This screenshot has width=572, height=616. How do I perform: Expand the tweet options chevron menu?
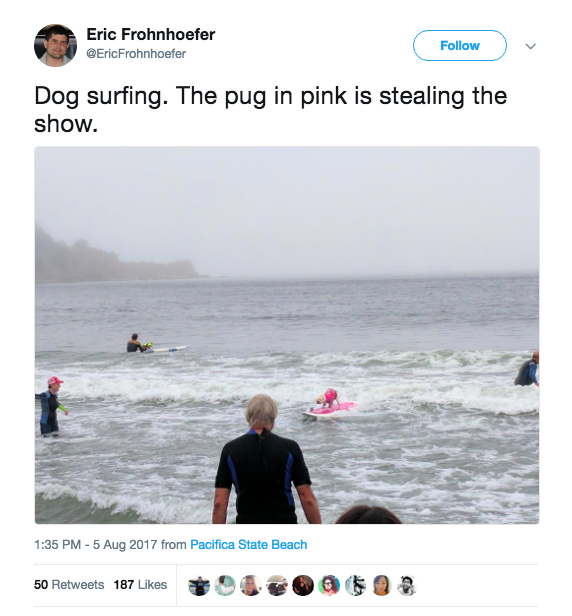(531, 46)
